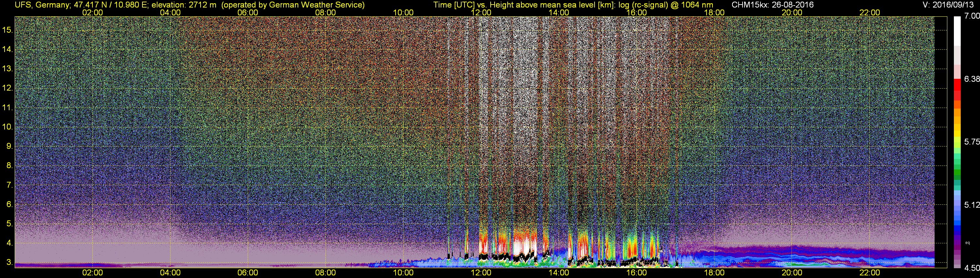Click the 02:00 label on bottom time axis
The image size is (980, 278).
coord(92,273)
